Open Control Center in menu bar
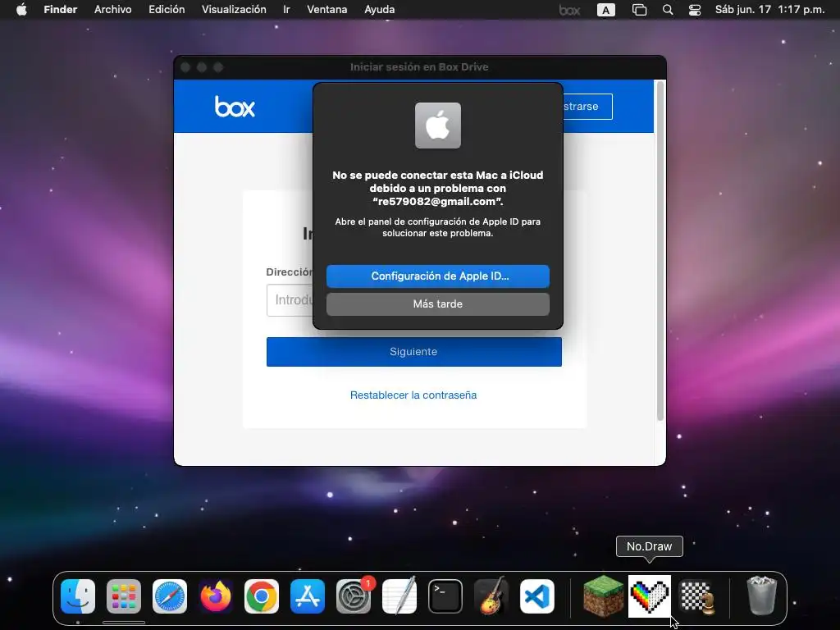 coord(695,10)
